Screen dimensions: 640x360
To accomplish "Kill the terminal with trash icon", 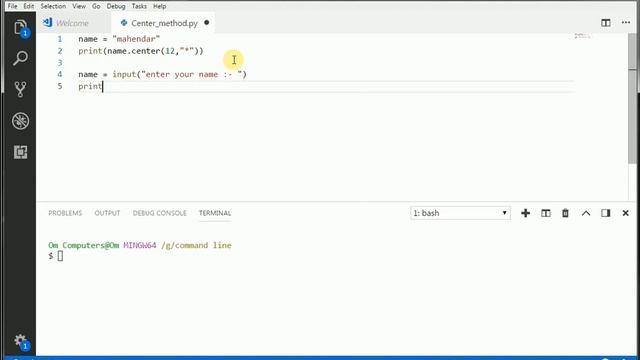I will point(565,213).
